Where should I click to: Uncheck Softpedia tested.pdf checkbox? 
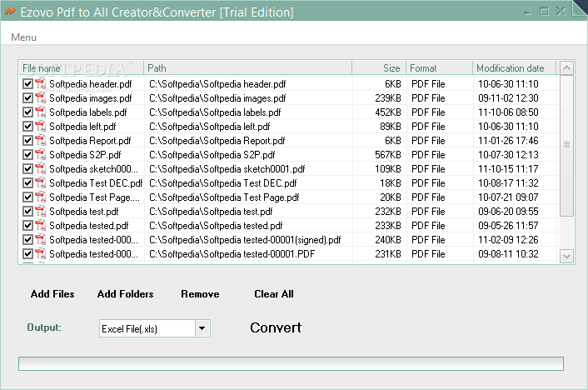pyautogui.click(x=27, y=226)
